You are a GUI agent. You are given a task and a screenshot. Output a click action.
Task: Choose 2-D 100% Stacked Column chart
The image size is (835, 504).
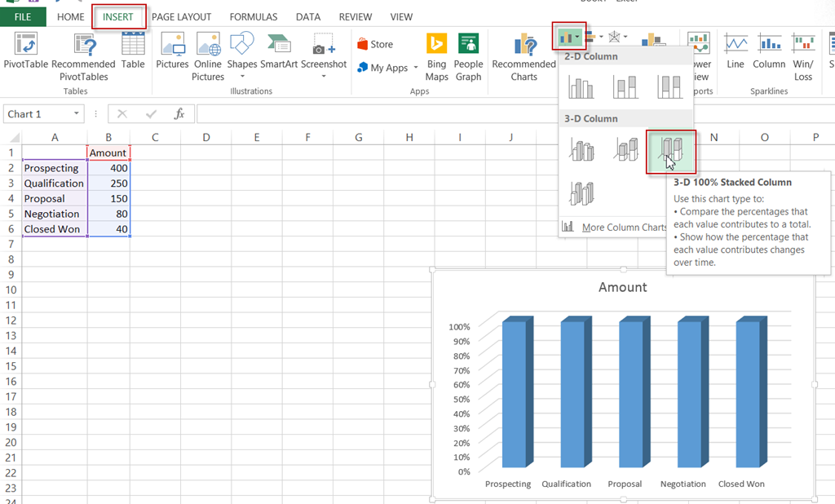click(x=669, y=86)
